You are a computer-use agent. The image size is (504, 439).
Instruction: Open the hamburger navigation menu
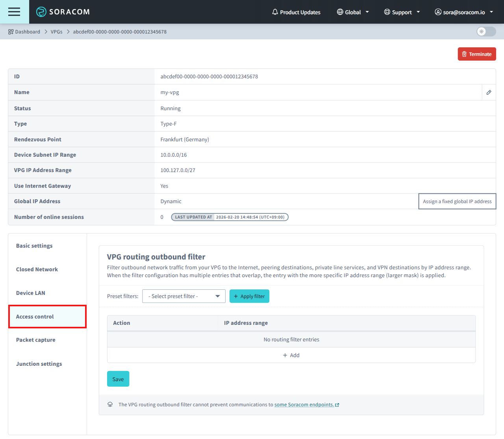pos(14,12)
